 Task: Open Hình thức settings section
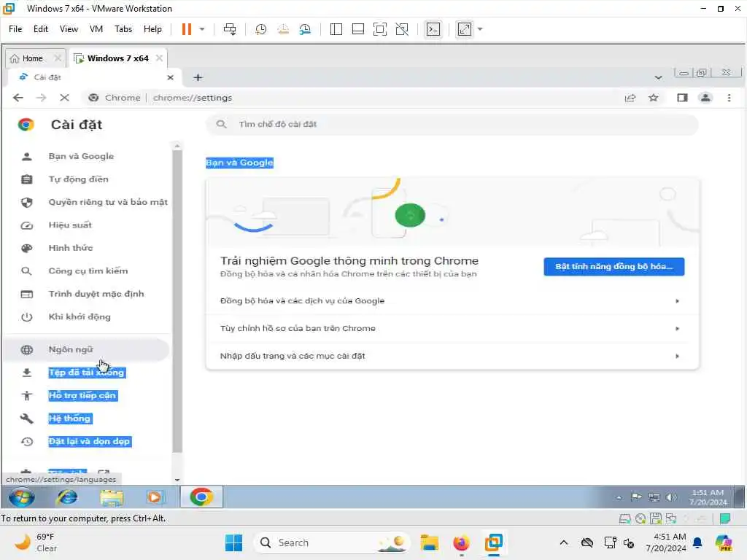click(87, 248)
